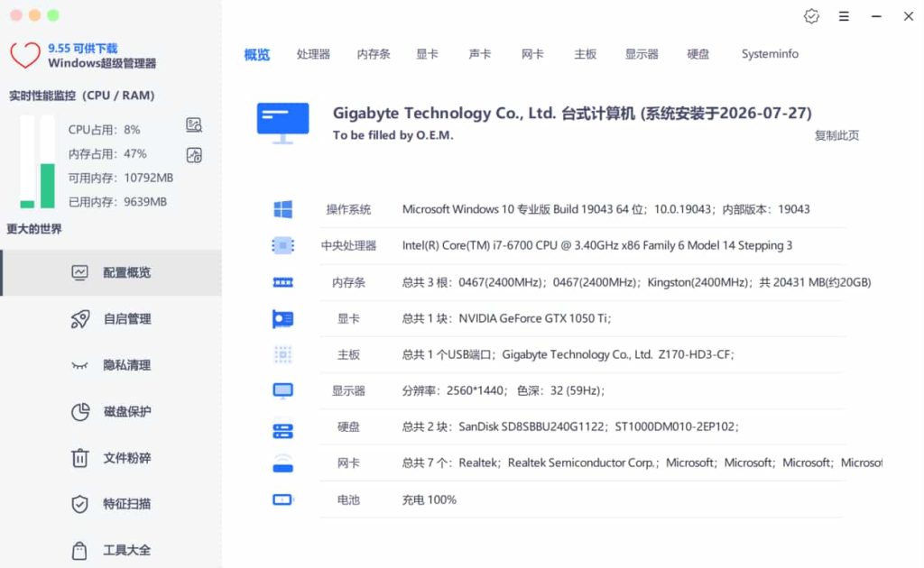Click the 更大的世界 label
The width and height of the screenshot is (924, 568).
[x=34, y=229]
